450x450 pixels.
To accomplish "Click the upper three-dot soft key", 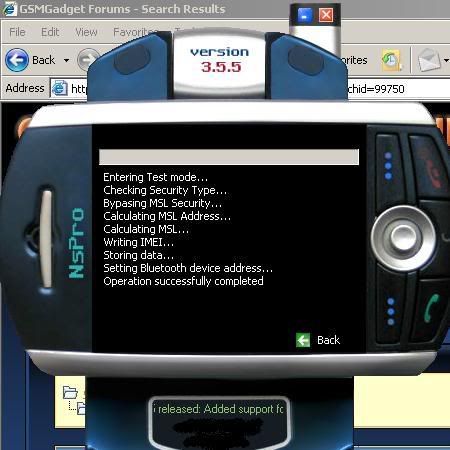I will pos(388,166).
